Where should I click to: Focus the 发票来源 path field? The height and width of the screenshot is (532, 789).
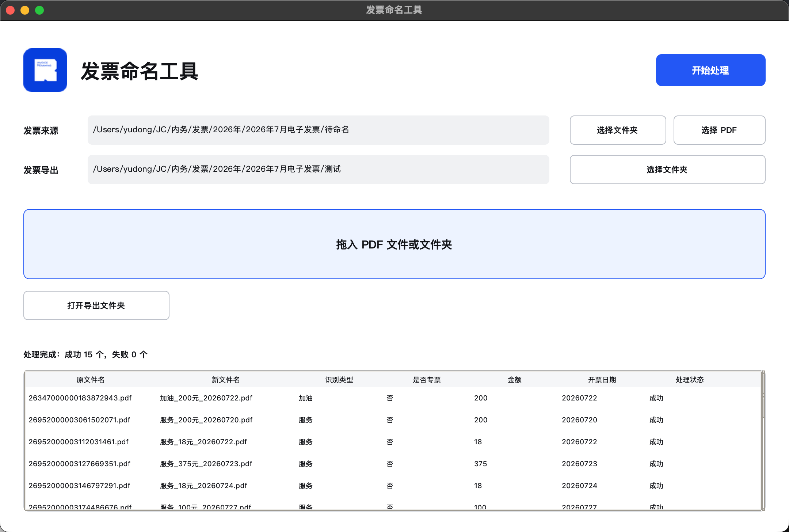click(318, 130)
